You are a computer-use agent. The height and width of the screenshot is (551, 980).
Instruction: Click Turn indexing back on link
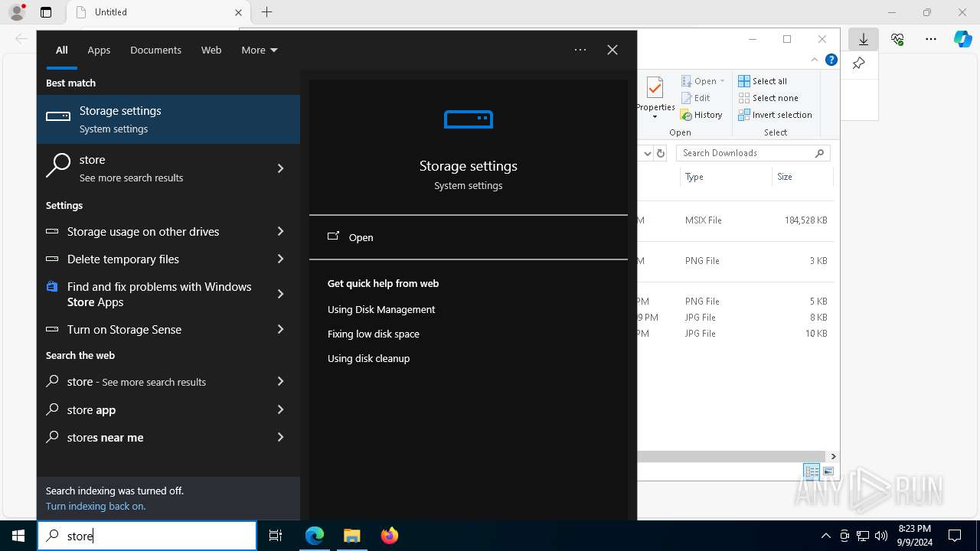(x=96, y=506)
